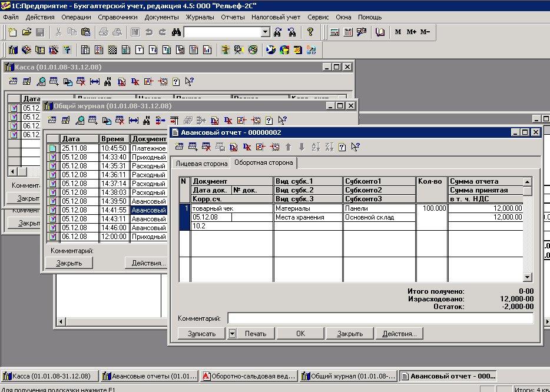The width and height of the screenshot is (550, 392).
Task: Click the pointer help icon in Авансовый отчет toolbar
Action: (355, 147)
